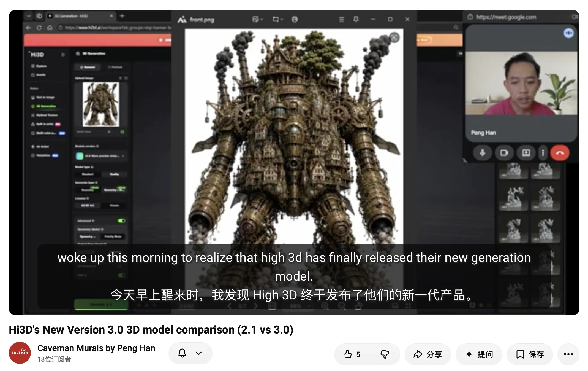Open the Caveman channel avatar

click(x=20, y=353)
